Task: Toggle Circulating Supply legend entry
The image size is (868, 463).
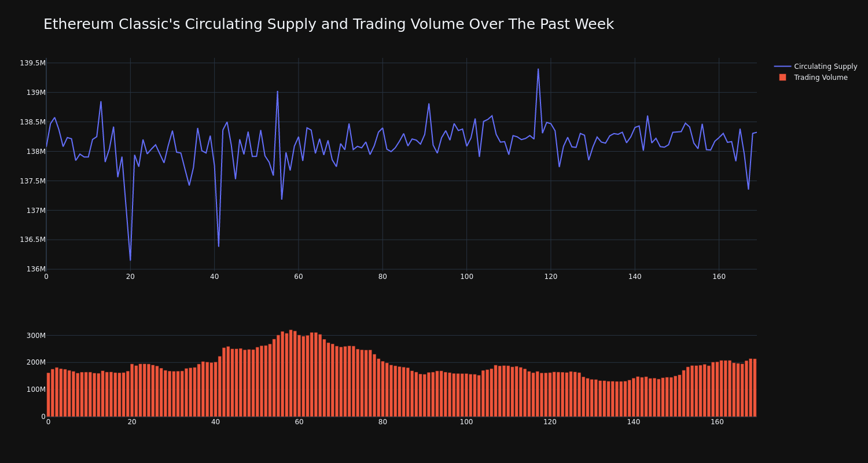Action: tap(815, 67)
